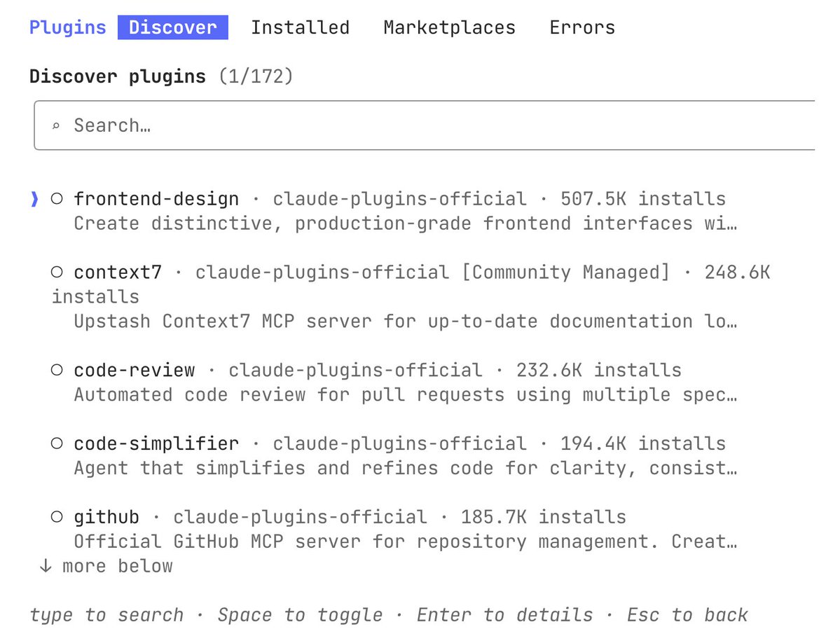Go to the Errors tab
840x641 pixels.
point(581,27)
